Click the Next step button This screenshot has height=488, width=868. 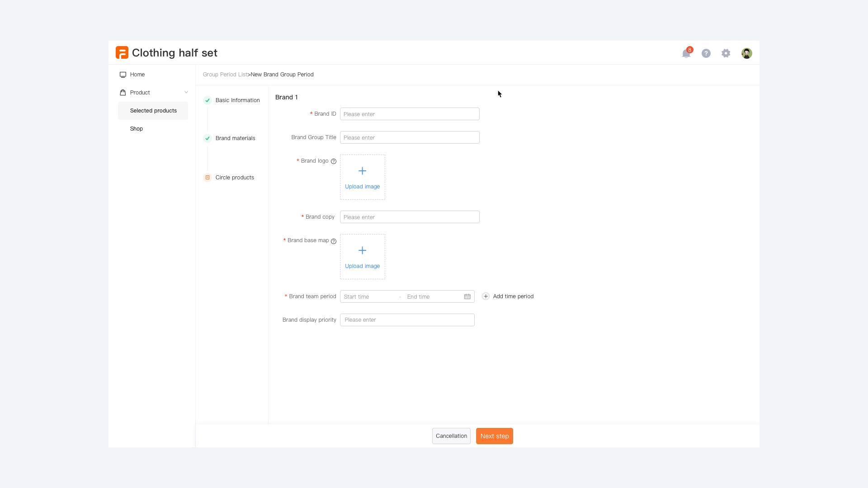pos(495,436)
